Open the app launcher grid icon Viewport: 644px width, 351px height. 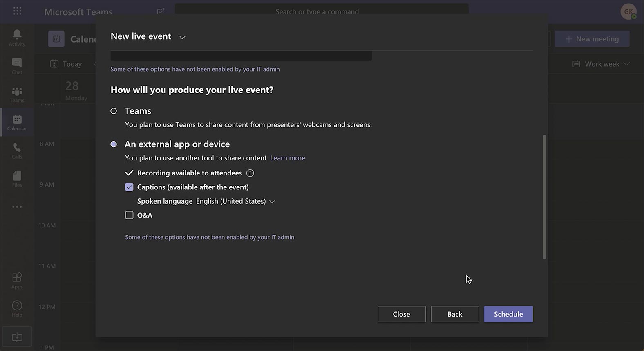click(x=17, y=11)
